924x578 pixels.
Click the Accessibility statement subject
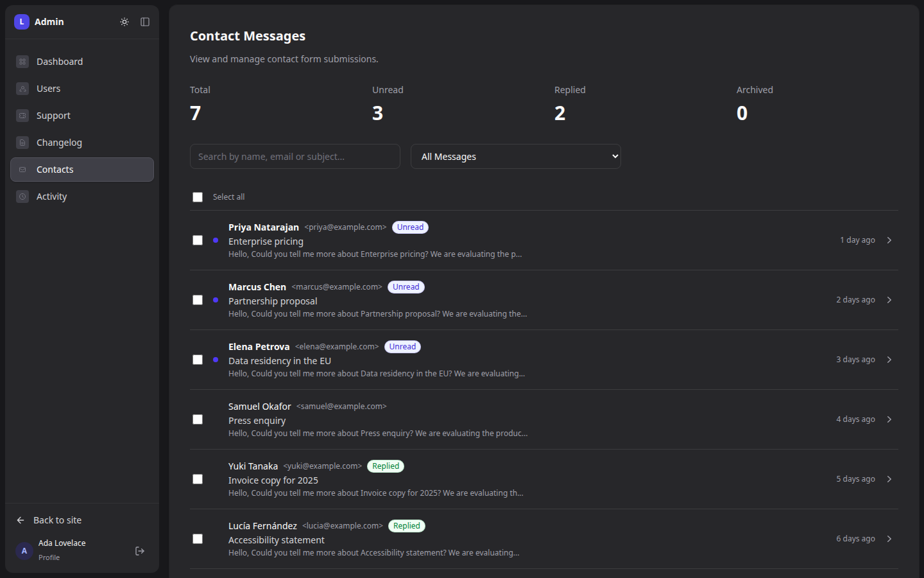(277, 540)
